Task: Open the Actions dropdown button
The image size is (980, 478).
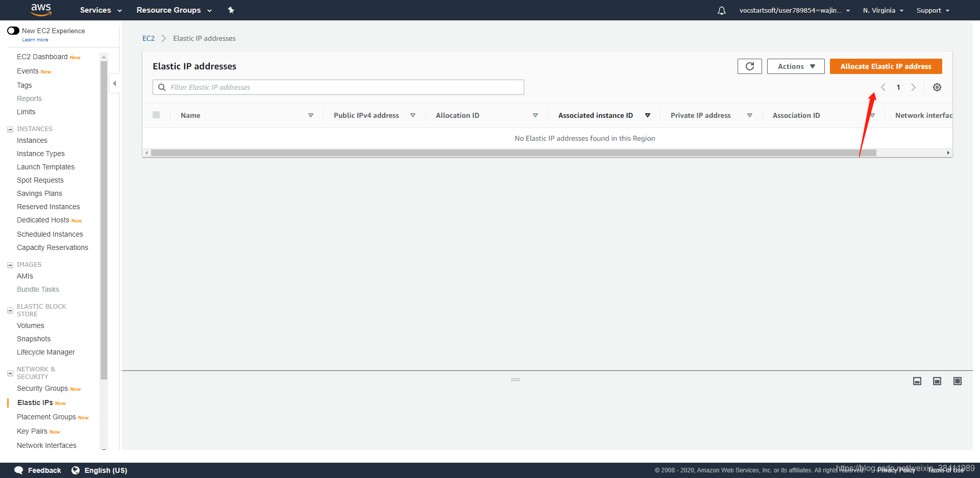Action: coord(796,66)
